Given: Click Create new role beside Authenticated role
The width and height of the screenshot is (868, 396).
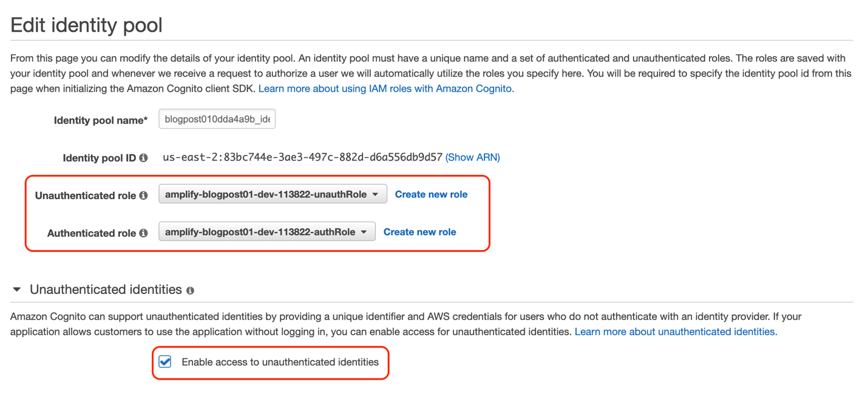Looking at the screenshot, I should (419, 231).
